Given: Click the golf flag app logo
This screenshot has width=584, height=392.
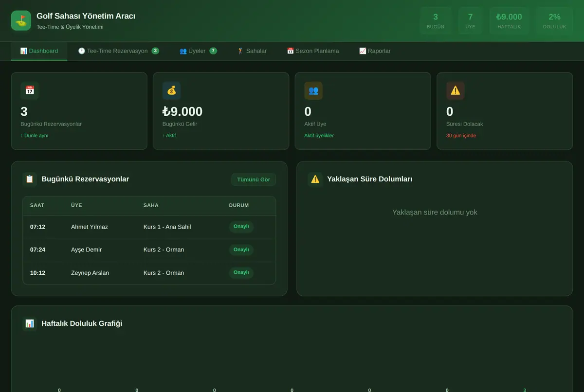Looking at the screenshot, I should 21,20.
